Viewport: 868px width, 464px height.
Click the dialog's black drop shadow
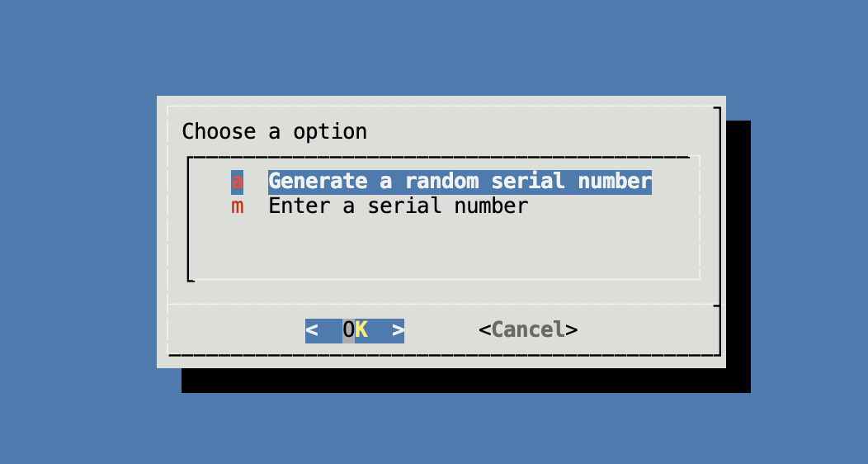pyautogui.click(x=465, y=381)
